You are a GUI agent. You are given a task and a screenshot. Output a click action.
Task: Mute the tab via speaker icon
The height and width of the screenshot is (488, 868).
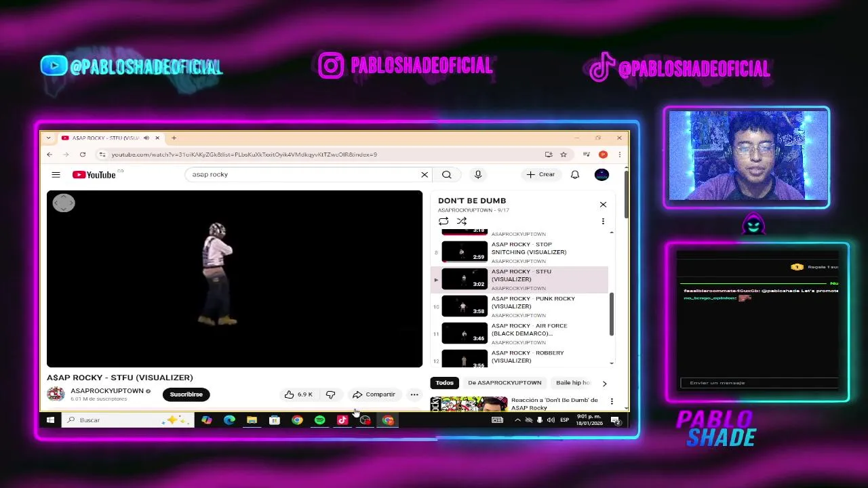(x=146, y=138)
